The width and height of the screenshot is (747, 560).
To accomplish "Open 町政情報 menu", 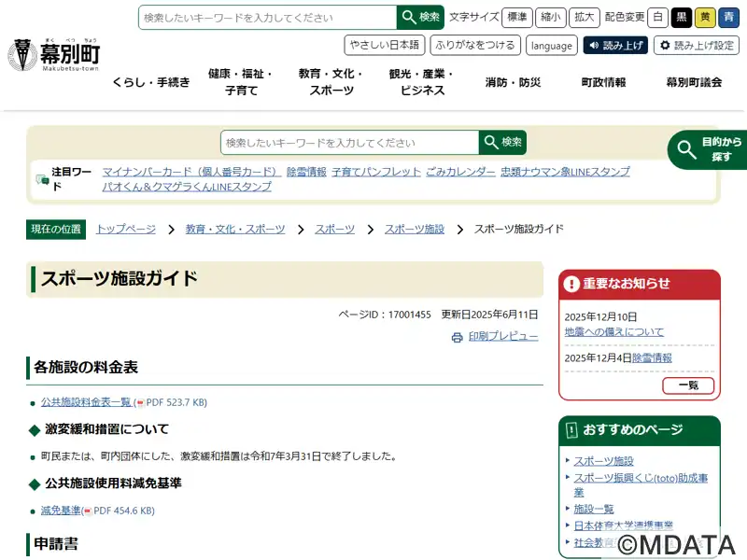I will click(603, 82).
